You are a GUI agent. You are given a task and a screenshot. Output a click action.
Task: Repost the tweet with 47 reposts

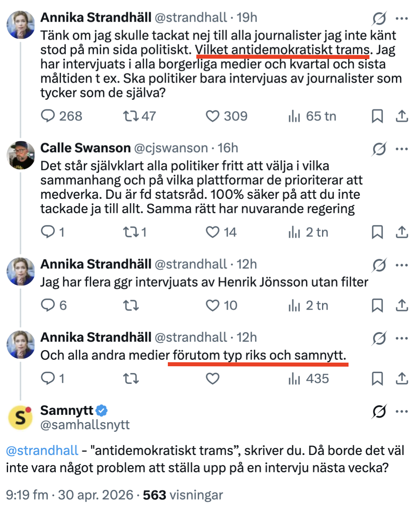(x=130, y=116)
